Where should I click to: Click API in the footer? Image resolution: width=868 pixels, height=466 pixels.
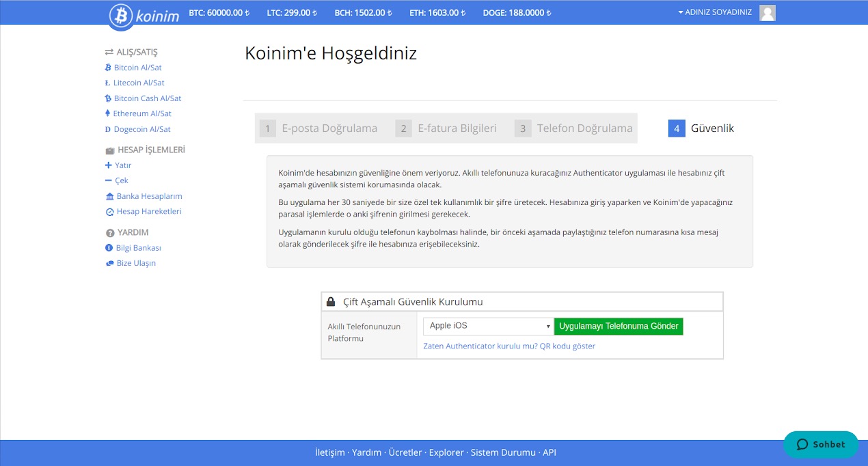550,452
